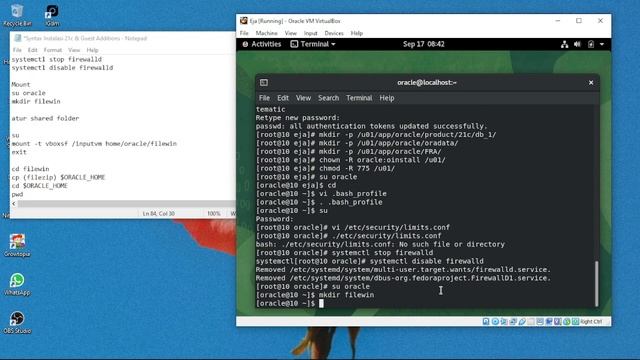
Task: Click optical drive icon in VirtualBox status bar
Action: click(x=495, y=322)
